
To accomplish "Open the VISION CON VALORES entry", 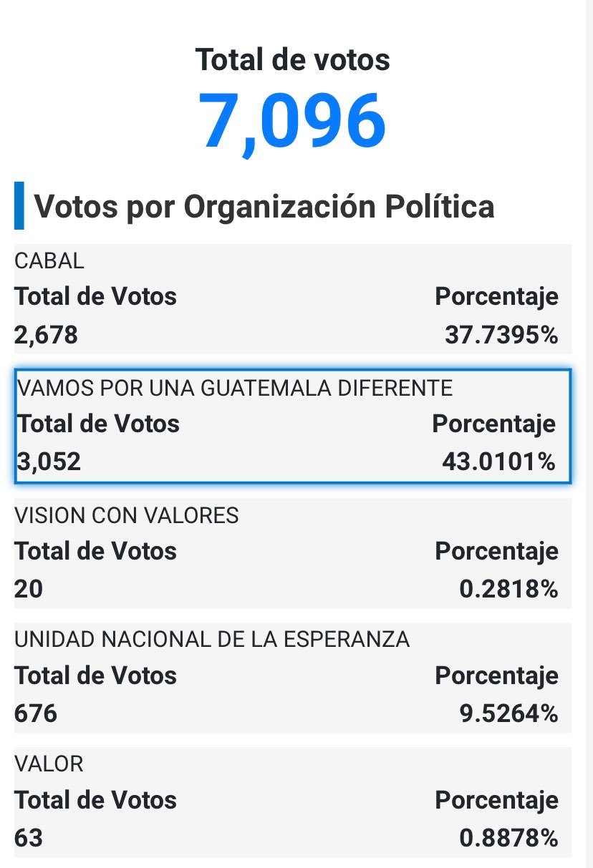I will click(x=127, y=515).
